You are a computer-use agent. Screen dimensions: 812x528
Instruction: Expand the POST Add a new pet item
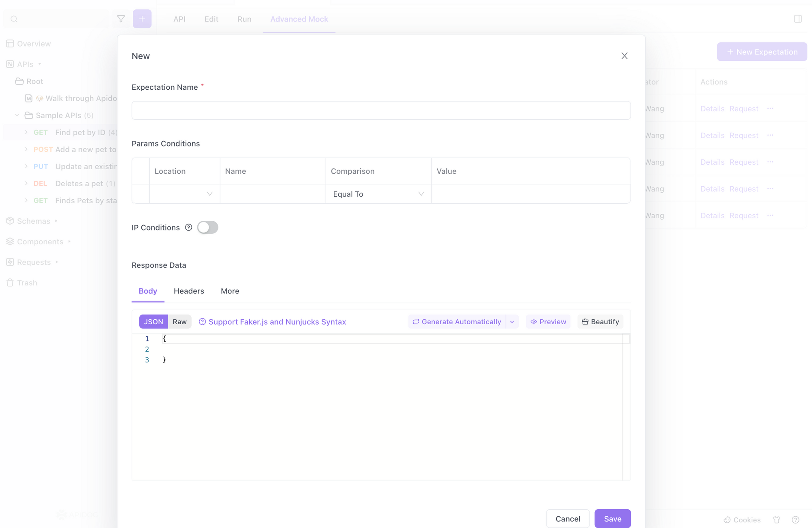[x=26, y=149]
